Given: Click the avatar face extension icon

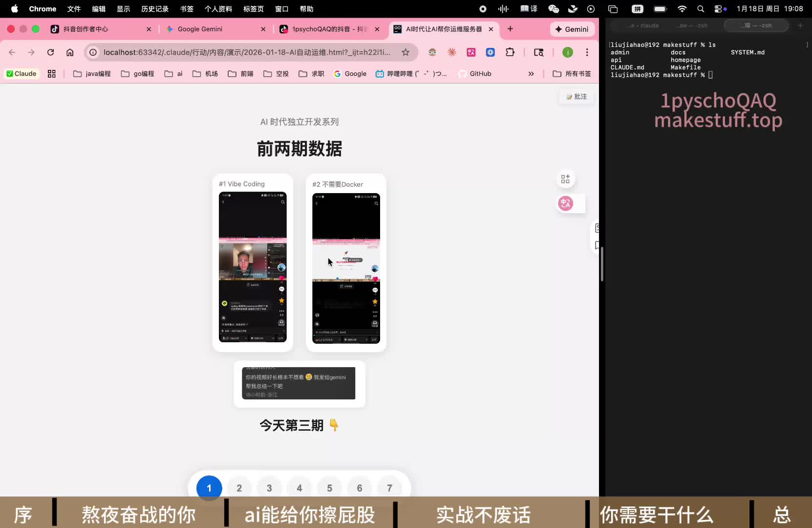Looking at the screenshot, I should point(432,52).
